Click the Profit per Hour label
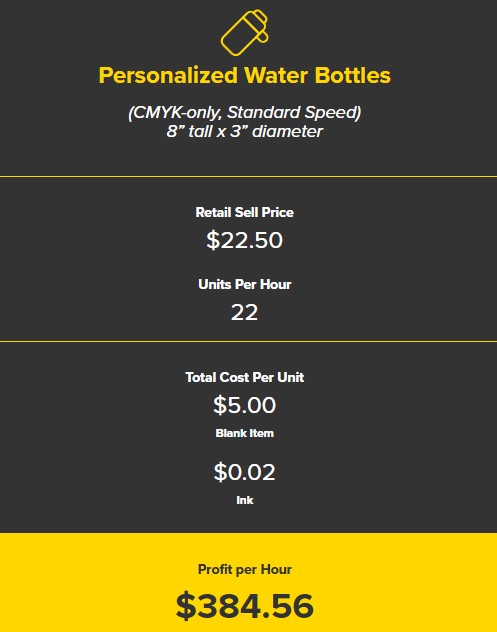 click(x=245, y=570)
